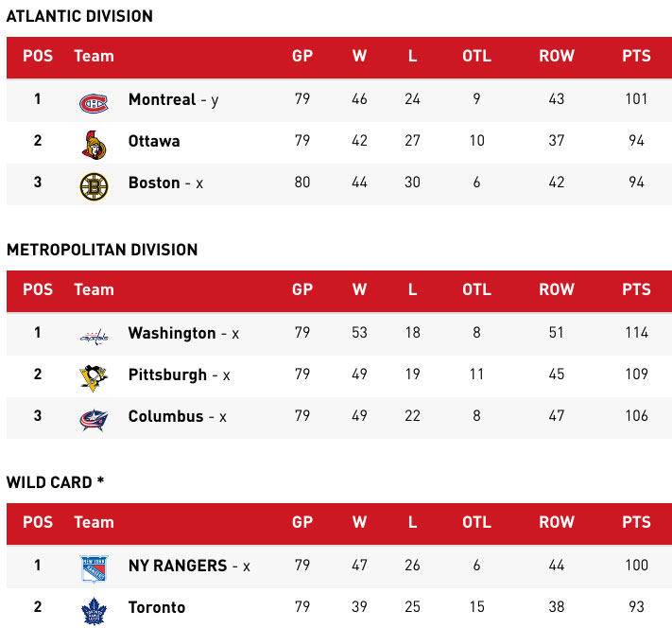
Task: Click the NY Rangers logo
Action: click(x=94, y=567)
